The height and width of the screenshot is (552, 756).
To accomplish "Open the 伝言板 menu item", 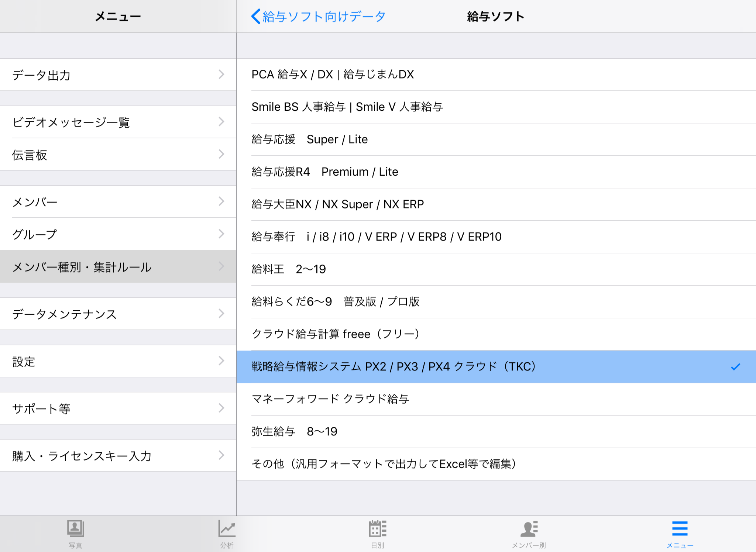I will point(118,154).
